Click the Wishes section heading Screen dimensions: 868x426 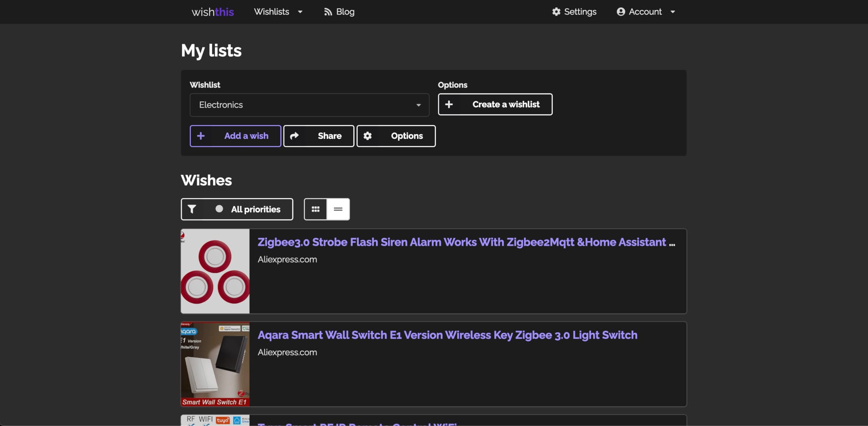206,180
